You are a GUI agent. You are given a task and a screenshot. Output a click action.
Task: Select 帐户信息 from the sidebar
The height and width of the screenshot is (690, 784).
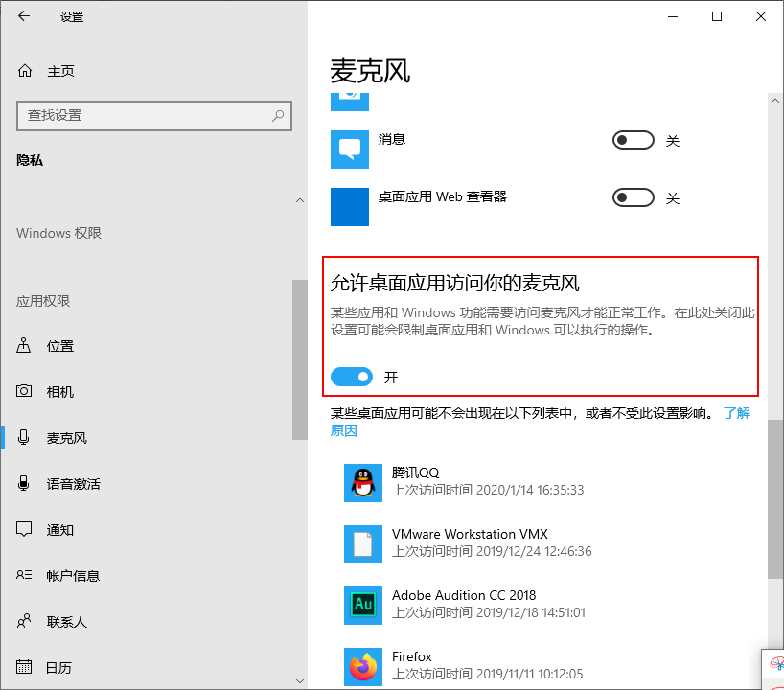21,575
